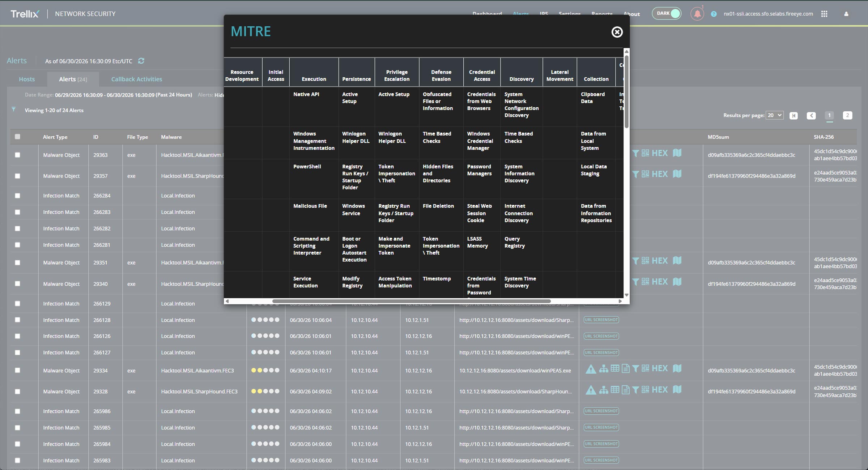The height and width of the screenshot is (470, 868).
Task: Tick checkbox for Infection Match 266128
Action: 17,320
